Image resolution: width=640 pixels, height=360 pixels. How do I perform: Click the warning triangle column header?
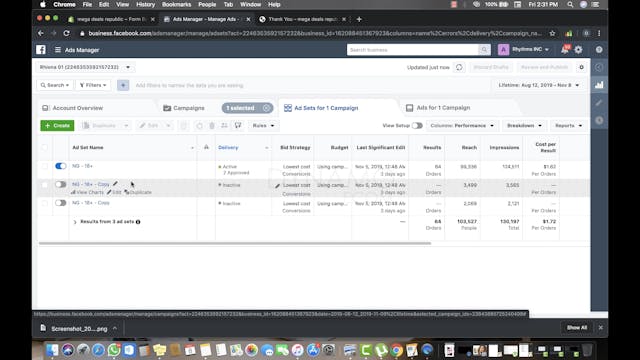click(x=206, y=147)
